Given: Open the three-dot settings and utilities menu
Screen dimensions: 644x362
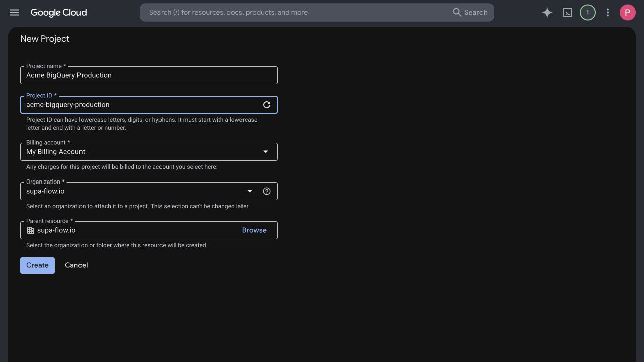Looking at the screenshot, I should point(608,12).
